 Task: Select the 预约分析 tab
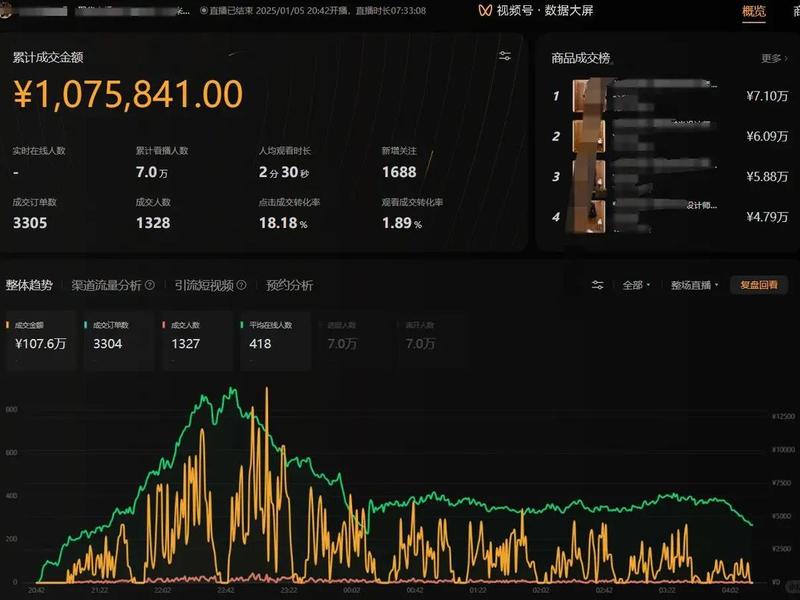pyautogui.click(x=289, y=285)
